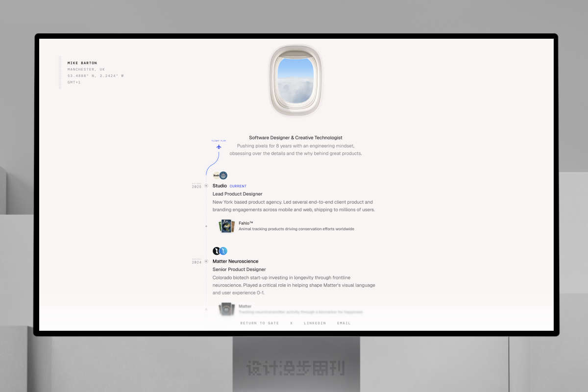Screen dimensions: 588x392
Task: Click the Senior Product Designer title
Action: [x=239, y=269]
